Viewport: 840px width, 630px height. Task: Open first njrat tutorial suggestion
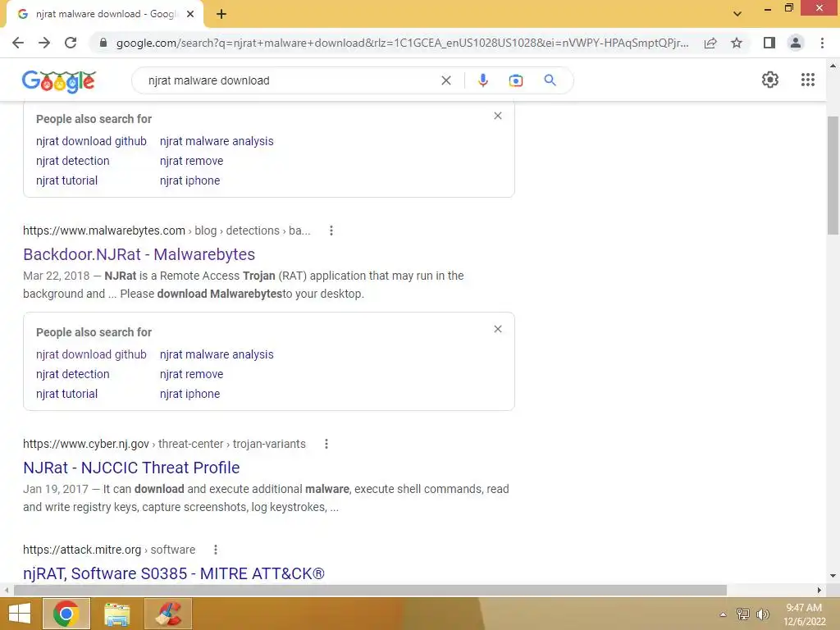click(x=67, y=180)
